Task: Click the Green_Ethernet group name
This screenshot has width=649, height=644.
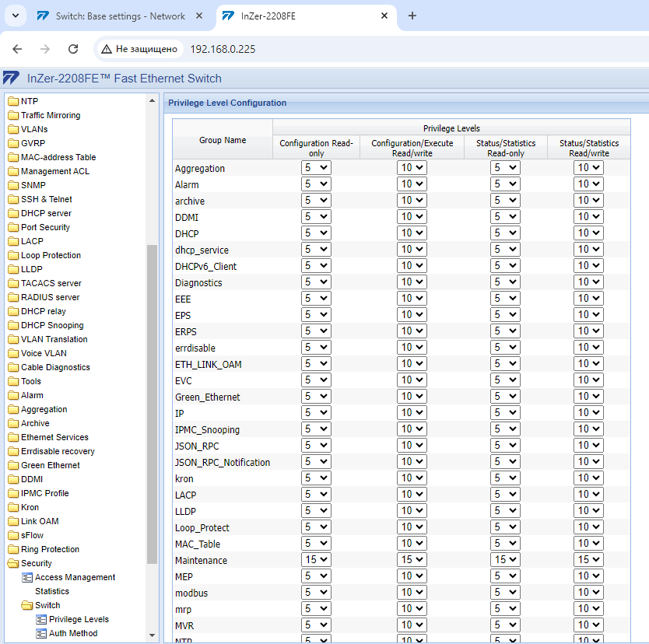Action: [207, 397]
